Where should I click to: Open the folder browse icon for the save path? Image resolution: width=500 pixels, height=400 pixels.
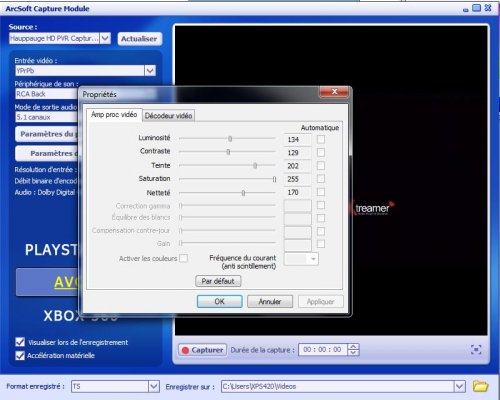click(x=480, y=386)
